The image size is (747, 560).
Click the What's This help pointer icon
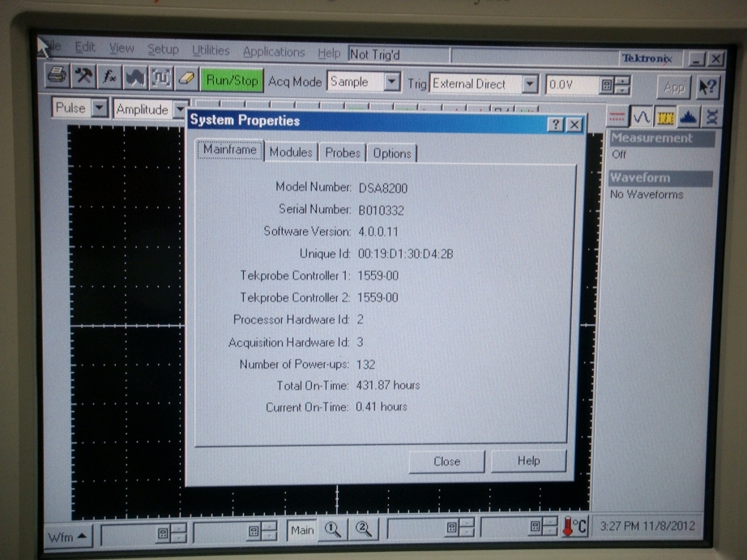pyautogui.click(x=708, y=88)
